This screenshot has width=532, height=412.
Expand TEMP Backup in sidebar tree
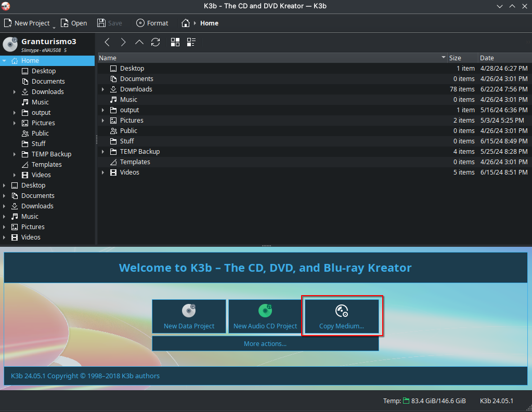(x=15, y=154)
